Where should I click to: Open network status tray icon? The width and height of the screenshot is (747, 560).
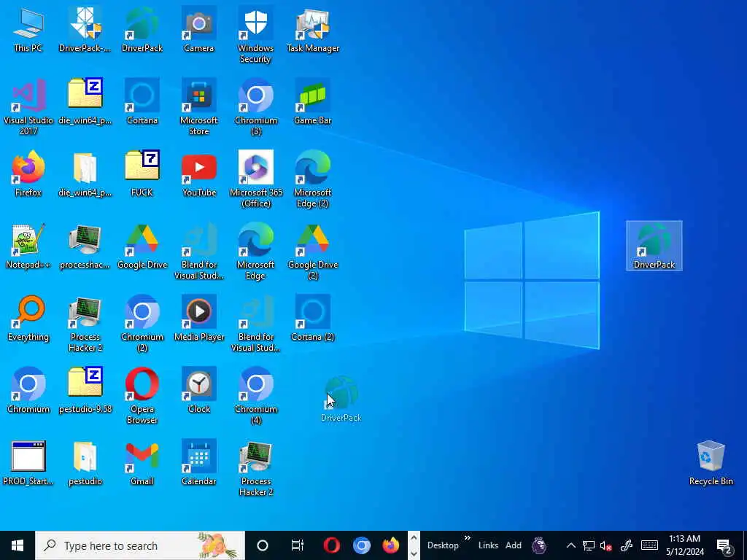589,545
